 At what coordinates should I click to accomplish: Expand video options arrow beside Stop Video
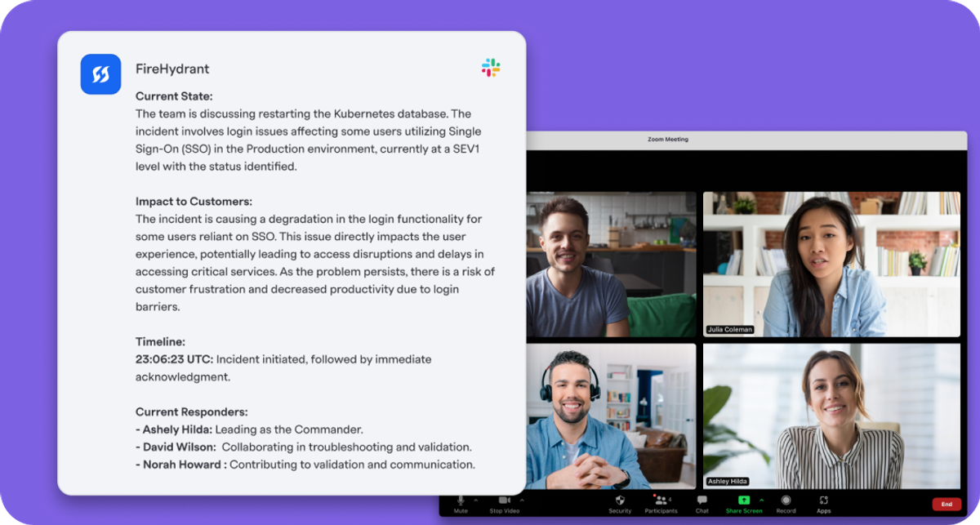522,500
